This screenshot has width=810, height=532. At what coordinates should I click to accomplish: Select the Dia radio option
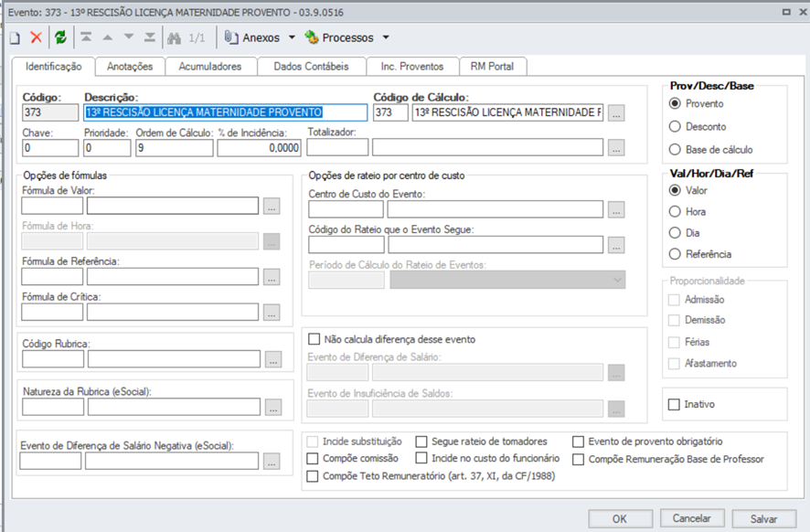[x=675, y=233]
